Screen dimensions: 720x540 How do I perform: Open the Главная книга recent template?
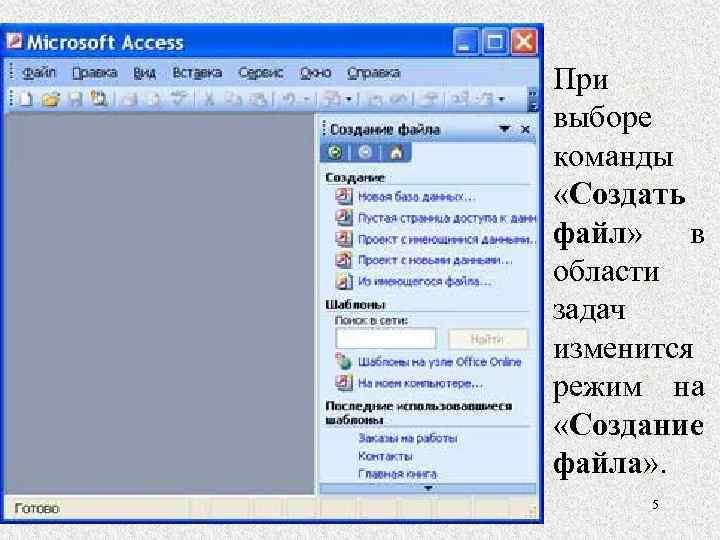(x=397, y=474)
